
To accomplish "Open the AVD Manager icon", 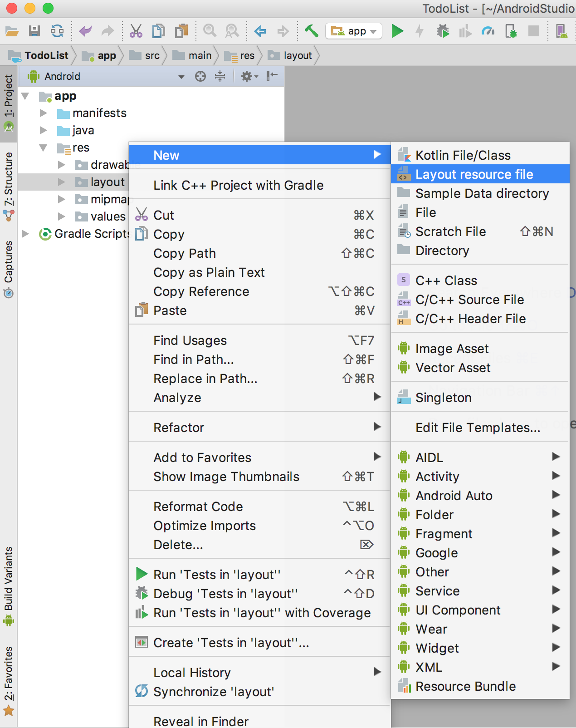I will (561, 31).
